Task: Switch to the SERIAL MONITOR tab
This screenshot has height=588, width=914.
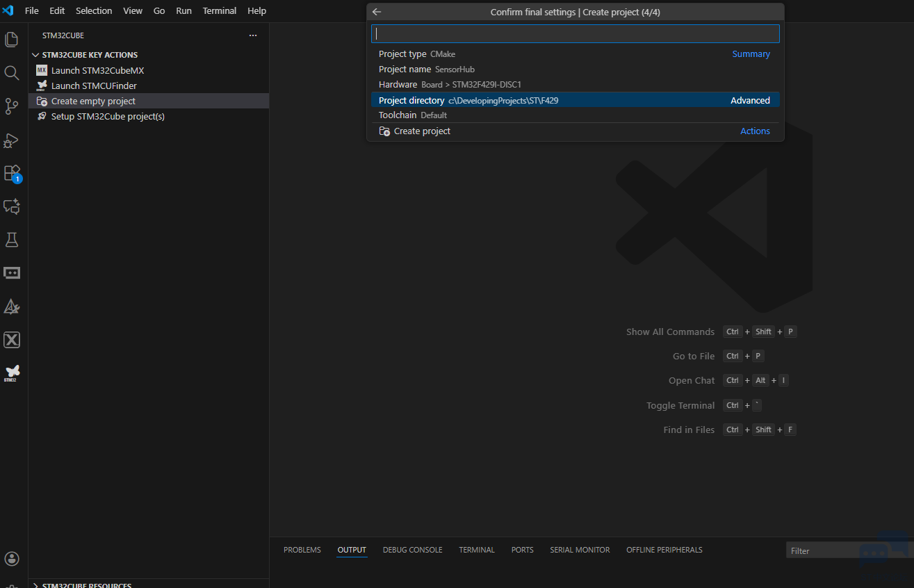Action: (580, 550)
